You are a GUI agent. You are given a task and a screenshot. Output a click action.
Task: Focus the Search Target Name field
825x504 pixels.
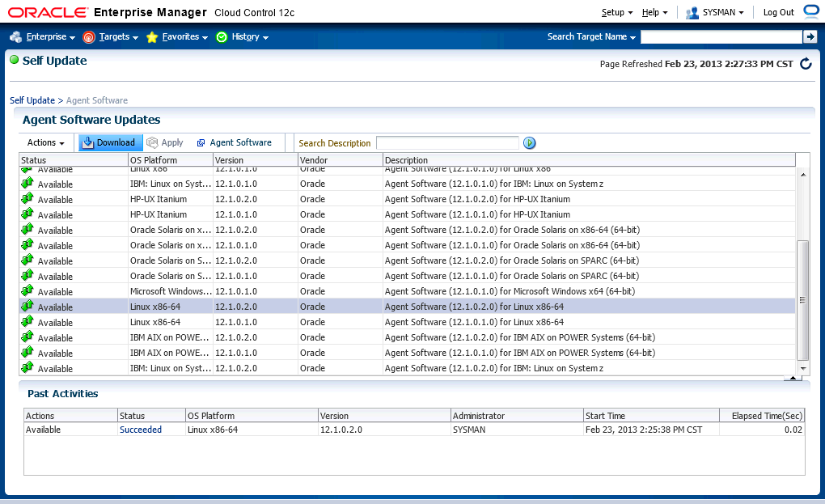pos(721,37)
